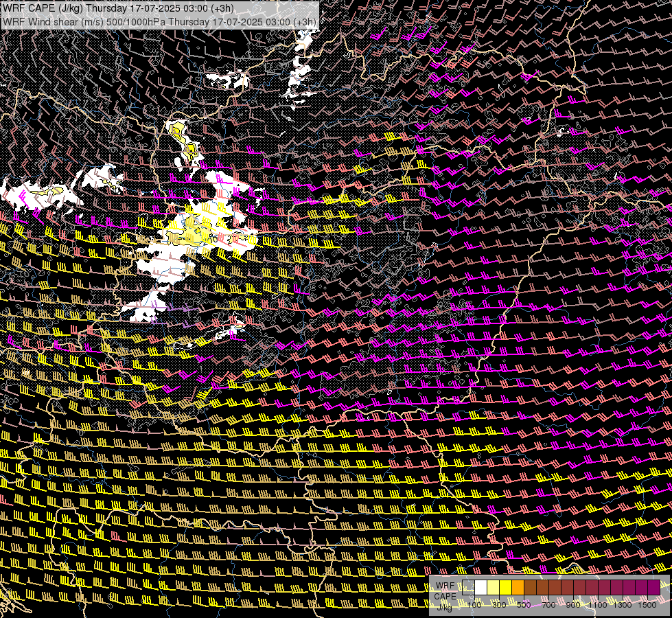The image size is (672, 618).
Task: Click the transparent first legend swatch
Action: coord(468,588)
